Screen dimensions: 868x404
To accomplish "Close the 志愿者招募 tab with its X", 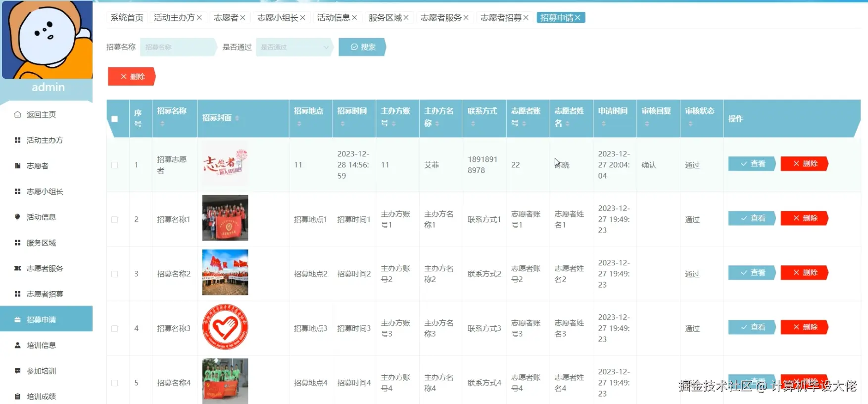I will click(526, 17).
